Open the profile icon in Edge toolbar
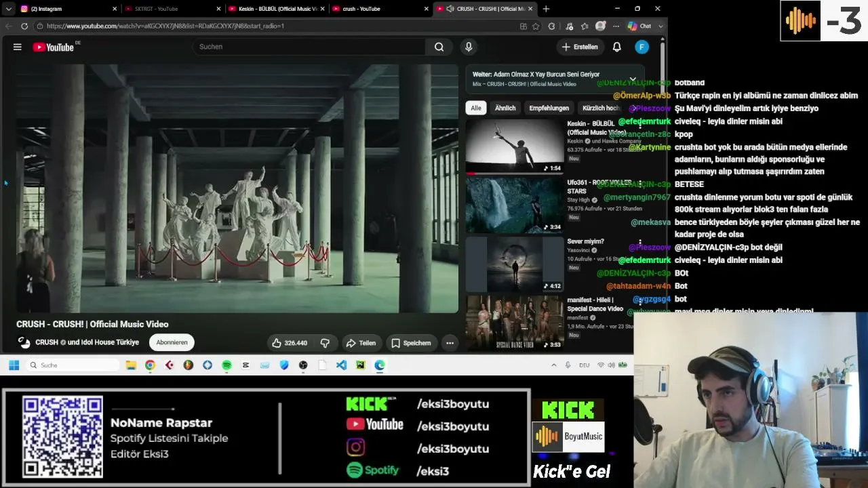Image resolution: width=868 pixels, height=488 pixels. [600, 26]
